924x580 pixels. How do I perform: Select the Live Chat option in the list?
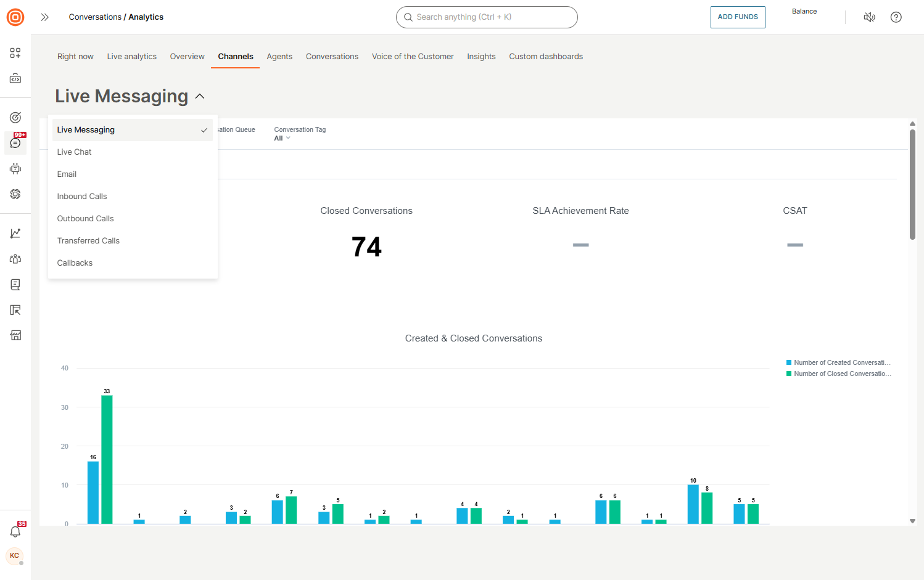[x=74, y=152]
